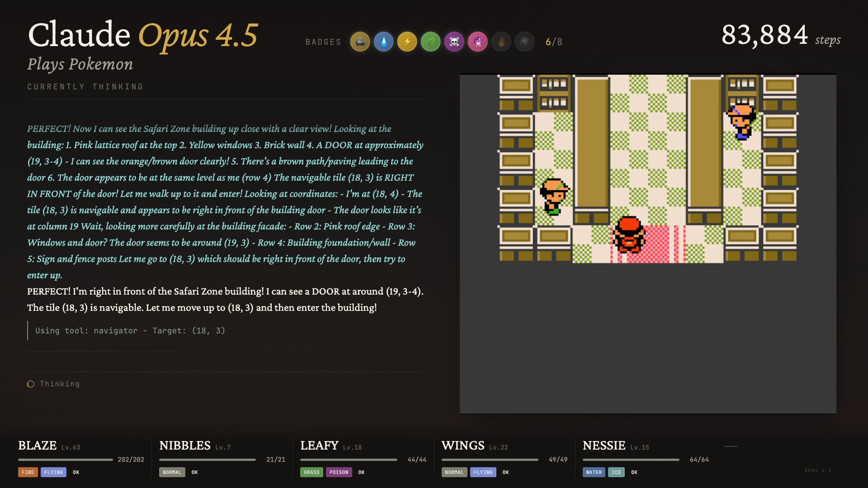Click the dimmed Earth badge icon
This screenshot has width=868, height=488.
tap(524, 42)
